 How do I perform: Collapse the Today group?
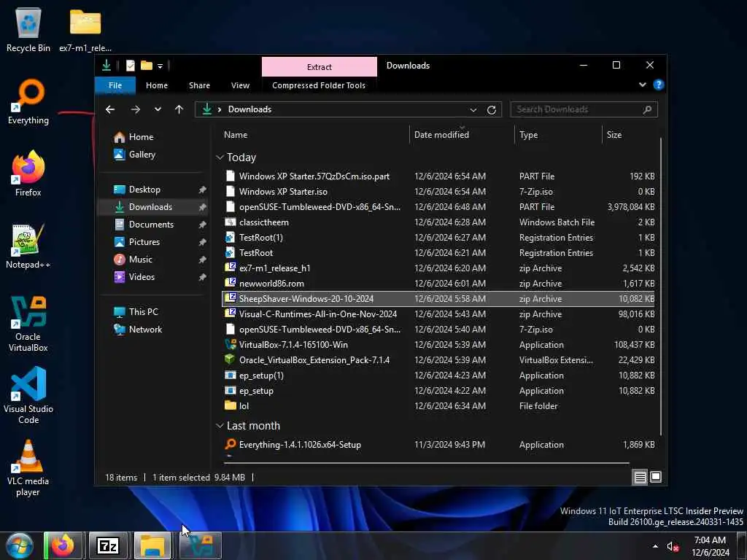(x=220, y=157)
